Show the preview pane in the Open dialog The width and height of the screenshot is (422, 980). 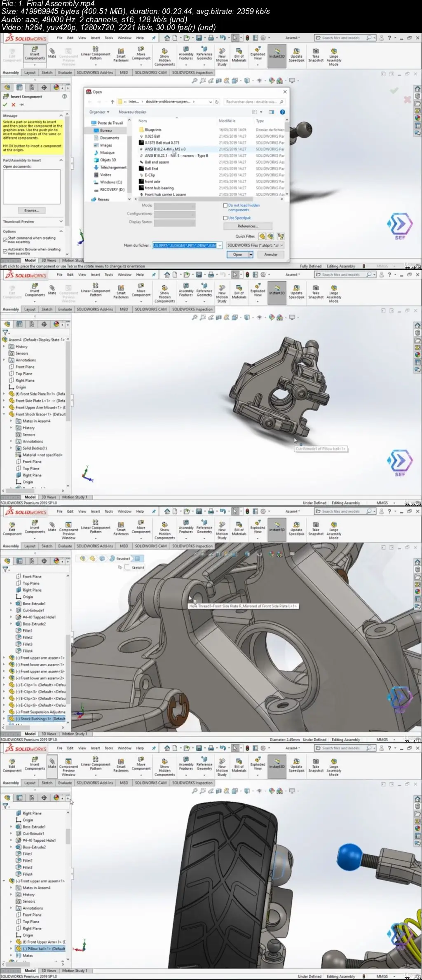coord(271,112)
